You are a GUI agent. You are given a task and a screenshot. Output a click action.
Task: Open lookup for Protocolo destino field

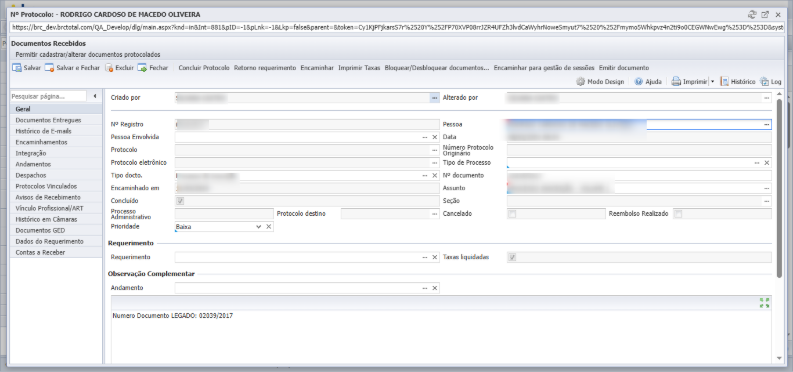(x=434, y=214)
